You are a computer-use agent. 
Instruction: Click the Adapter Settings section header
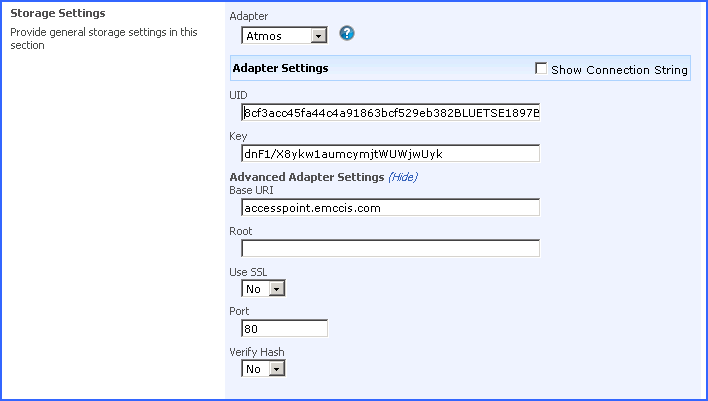coord(280,68)
